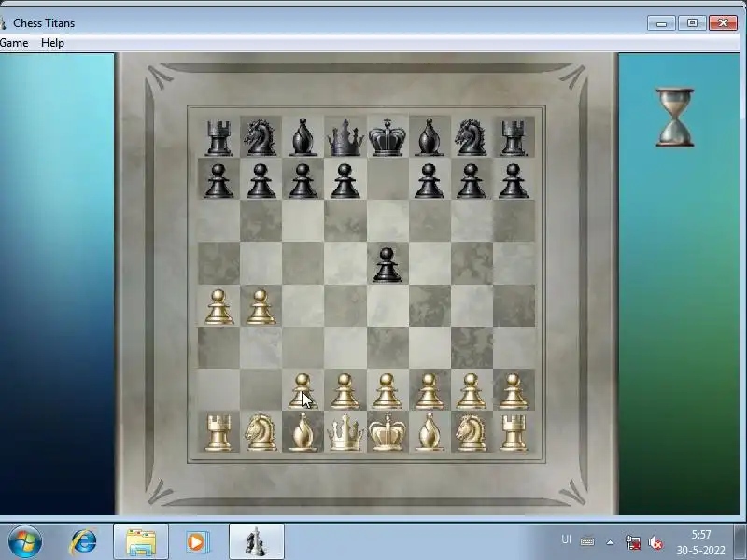Select the white bishop on c1
Image resolution: width=747 pixels, height=560 pixels.
[303, 432]
